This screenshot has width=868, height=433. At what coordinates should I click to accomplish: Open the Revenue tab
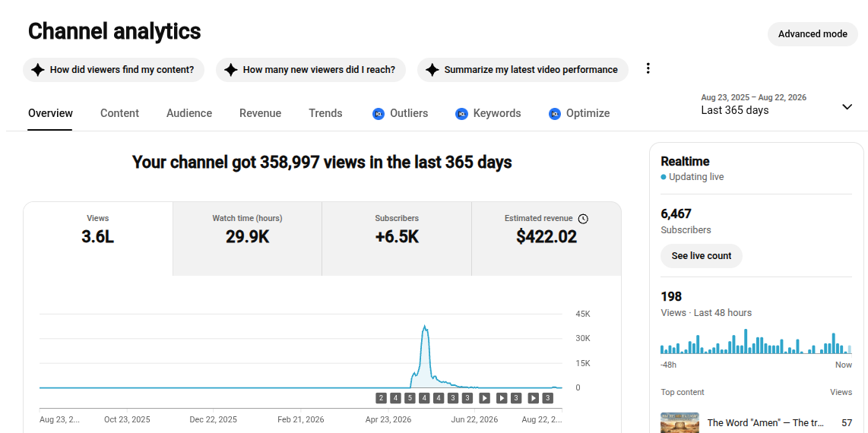tap(260, 113)
